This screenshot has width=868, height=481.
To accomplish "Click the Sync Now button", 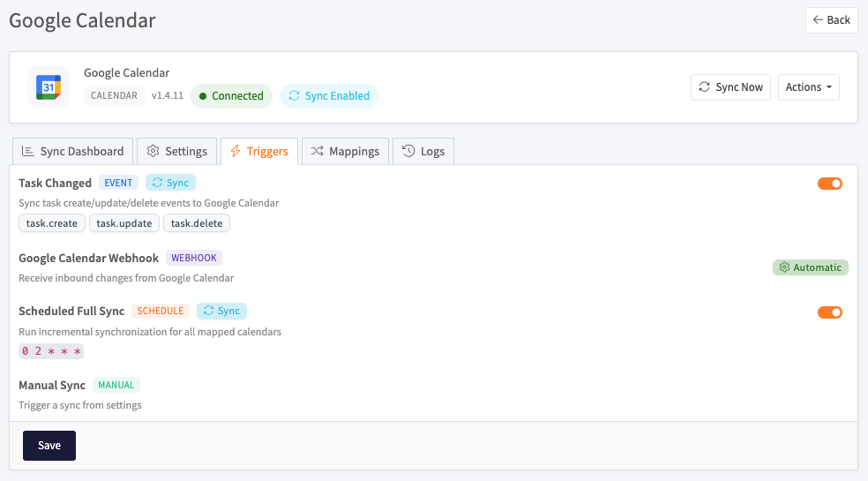I will [x=730, y=87].
